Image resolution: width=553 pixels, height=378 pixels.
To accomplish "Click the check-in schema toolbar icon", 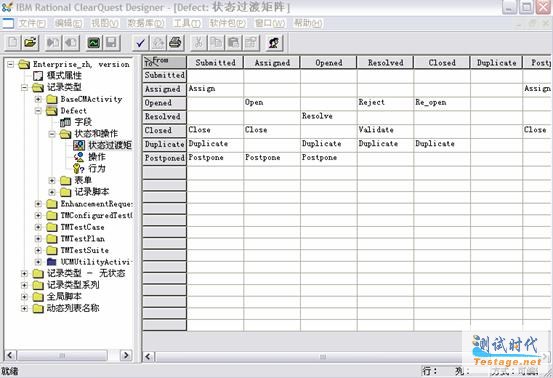I will (x=71, y=43).
